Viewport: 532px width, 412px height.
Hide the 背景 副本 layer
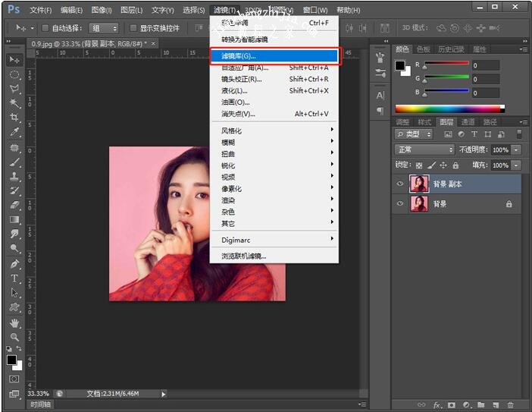click(400, 184)
